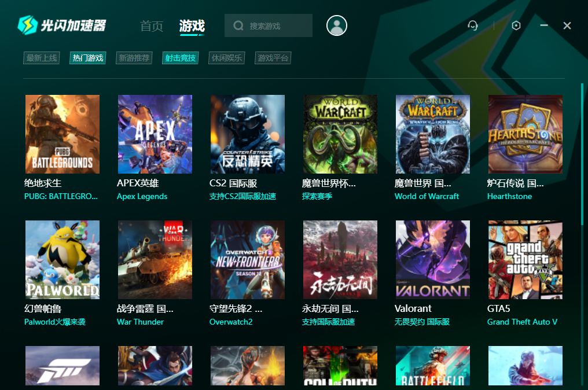Open the APEX英雄 game card
Image resolution: width=588 pixels, height=390 pixels.
click(x=155, y=134)
